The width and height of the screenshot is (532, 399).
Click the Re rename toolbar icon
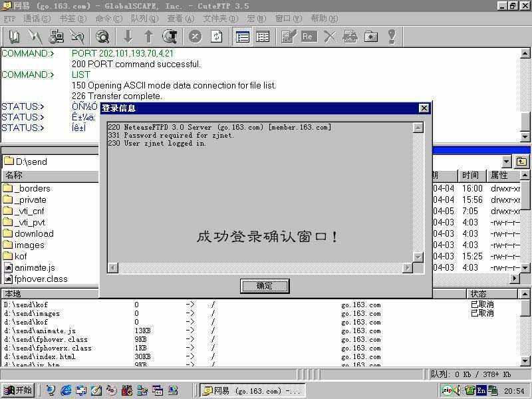[308, 37]
